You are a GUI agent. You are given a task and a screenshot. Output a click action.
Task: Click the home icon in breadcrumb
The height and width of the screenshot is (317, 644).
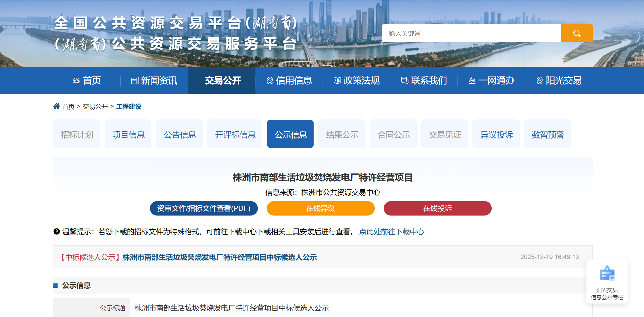pos(57,106)
